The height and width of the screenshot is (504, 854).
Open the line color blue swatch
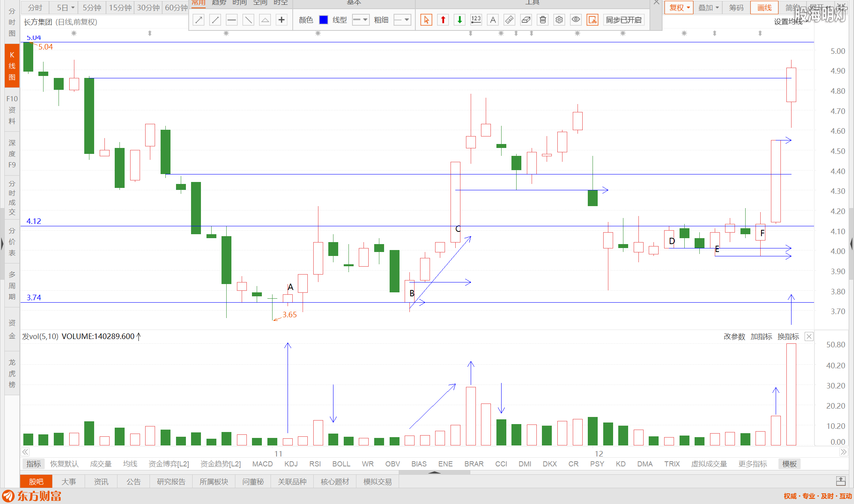[x=324, y=20]
